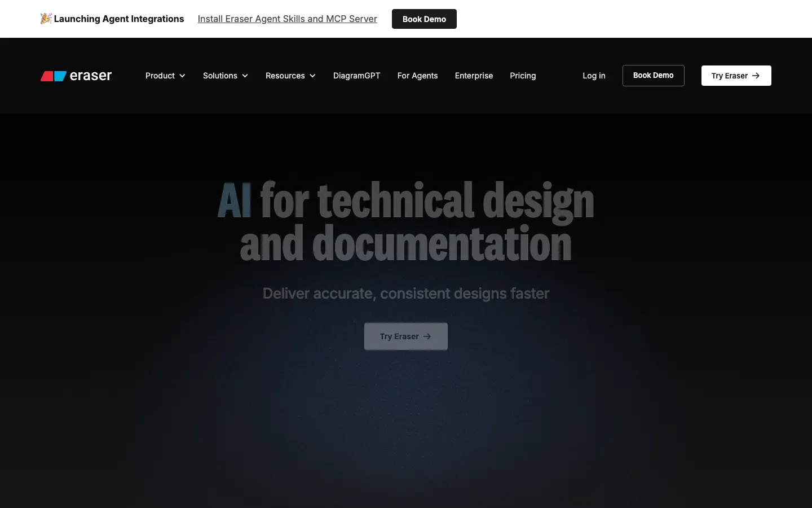812x508 pixels.
Task: Click the Launching Agent Integrations announcement text
Action: [x=118, y=19]
